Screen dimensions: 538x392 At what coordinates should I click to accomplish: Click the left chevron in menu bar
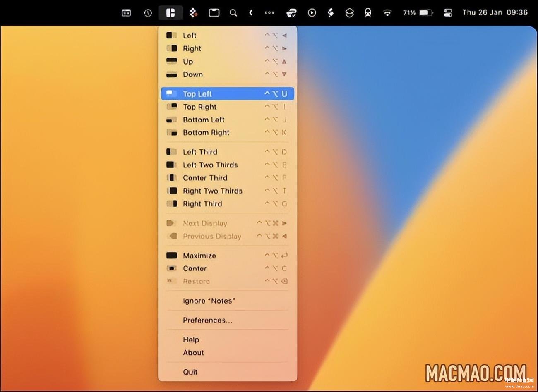tap(251, 13)
